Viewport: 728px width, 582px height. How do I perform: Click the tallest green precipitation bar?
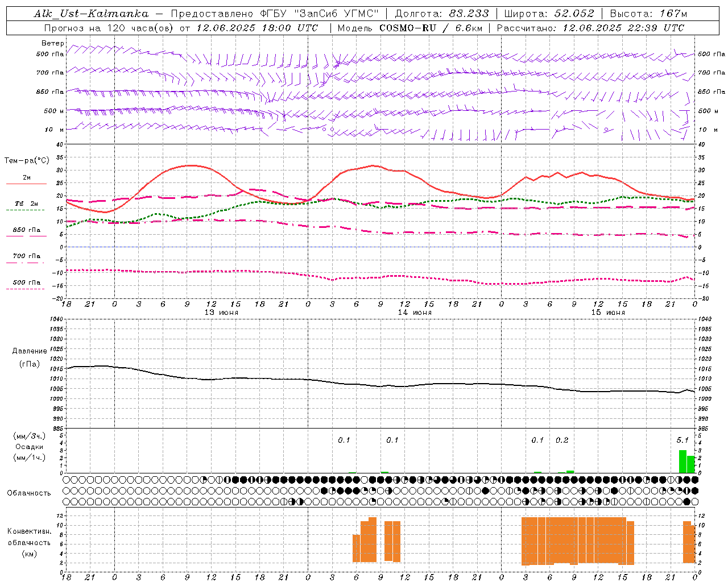tap(682, 462)
